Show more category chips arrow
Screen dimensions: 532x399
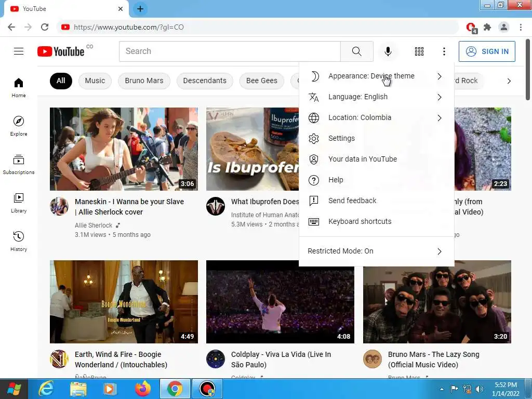click(509, 81)
